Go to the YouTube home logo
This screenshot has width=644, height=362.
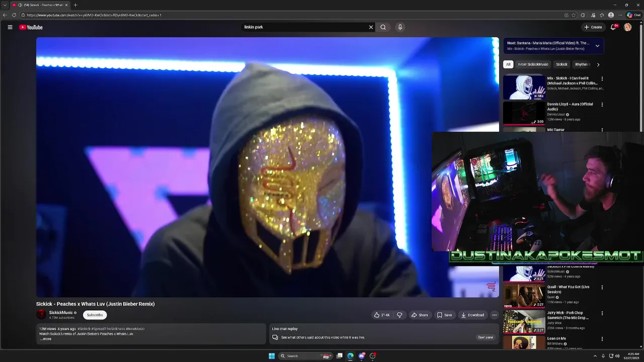tap(31, 27)
